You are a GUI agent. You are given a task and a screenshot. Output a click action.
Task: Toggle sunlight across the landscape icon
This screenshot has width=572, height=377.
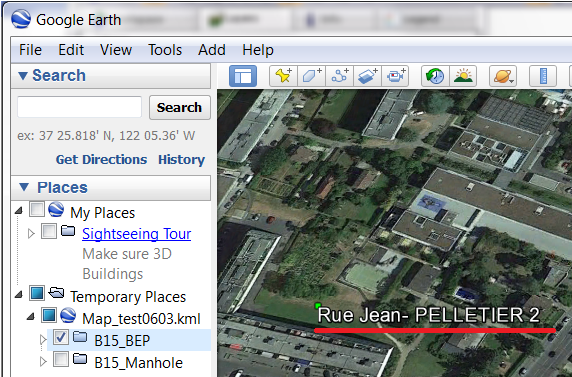coord(463,76)
